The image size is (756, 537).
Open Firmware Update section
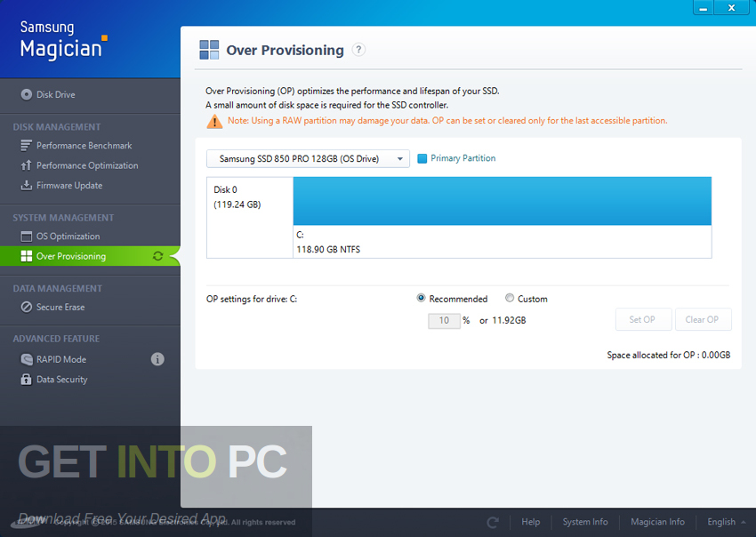pyautogui.click(x=69, y=186)
